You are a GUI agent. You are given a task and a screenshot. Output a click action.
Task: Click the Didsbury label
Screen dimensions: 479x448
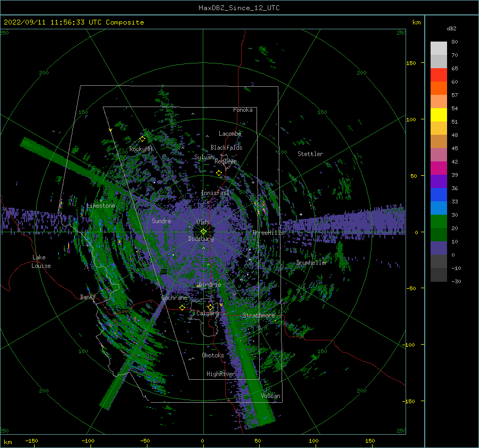201,239
